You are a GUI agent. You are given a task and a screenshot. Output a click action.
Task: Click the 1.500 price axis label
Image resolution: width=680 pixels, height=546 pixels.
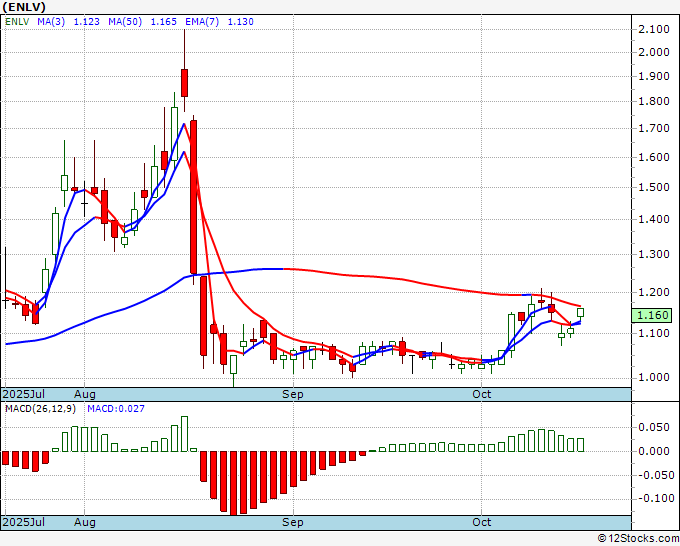654,187
